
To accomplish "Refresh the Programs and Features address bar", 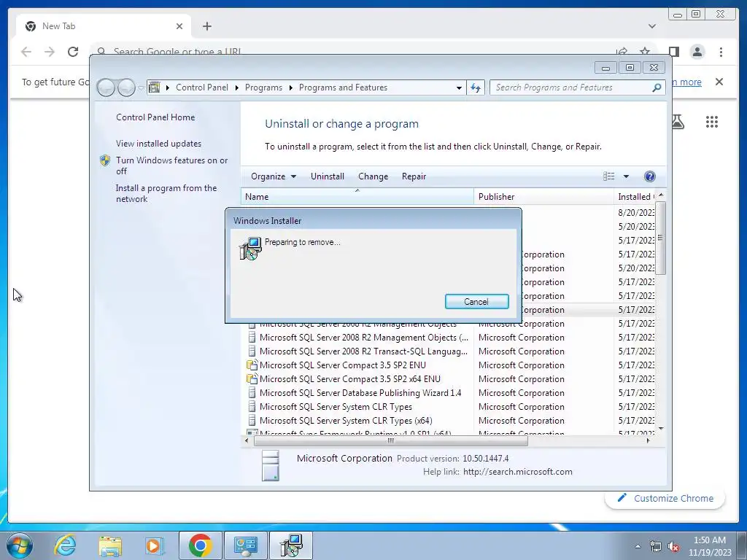I will [x=476, y=87].
